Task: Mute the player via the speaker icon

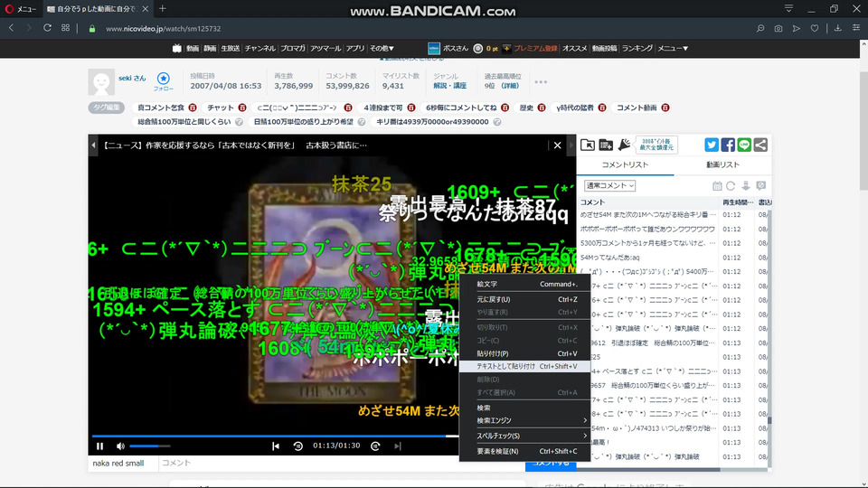Action: click(x=120, y=446)
